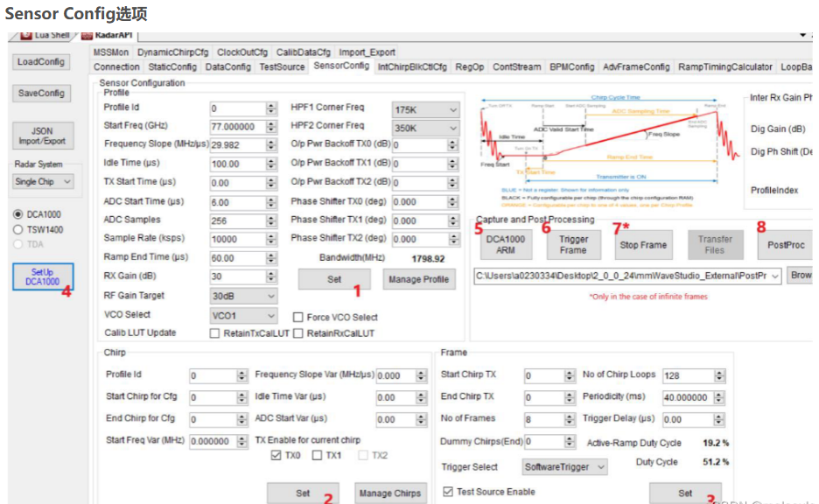Screen dimensions: 819x504
Task: Open the HPF1 Corner Freq dropdown
Action: point(425,109)
